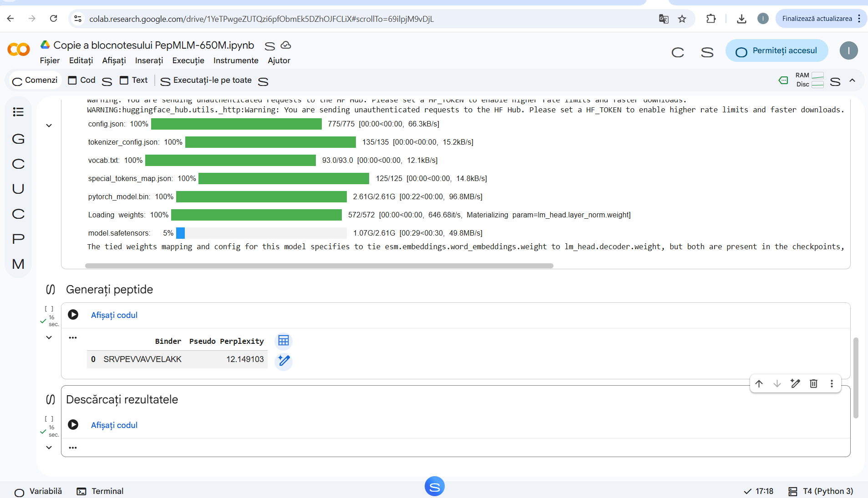Click the Colab CO logo
This screenshot has height=498, width=868.
[19, 49]
